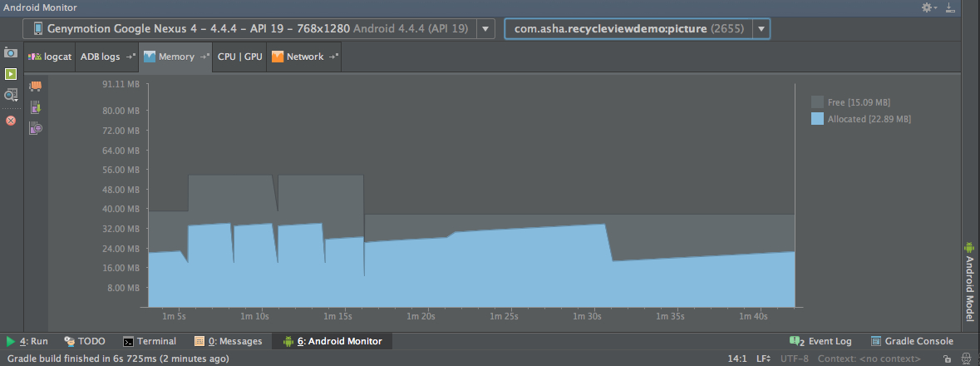Open the Android Monitor gear settings icon

coord(926,7)
